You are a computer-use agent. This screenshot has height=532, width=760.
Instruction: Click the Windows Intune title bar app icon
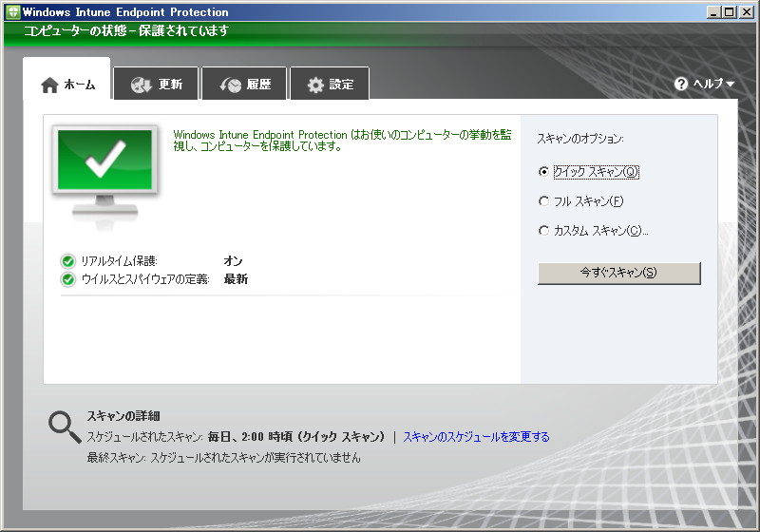[12, 12]
